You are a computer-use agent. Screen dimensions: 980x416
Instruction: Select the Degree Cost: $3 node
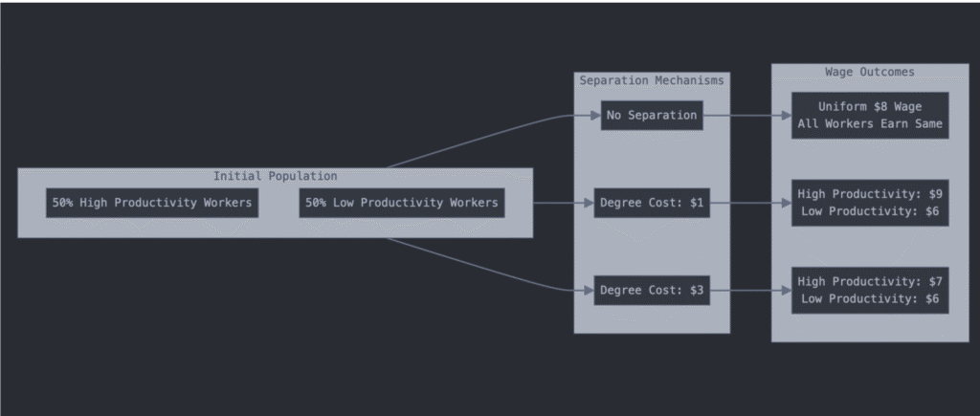click(x=652, y=290)
